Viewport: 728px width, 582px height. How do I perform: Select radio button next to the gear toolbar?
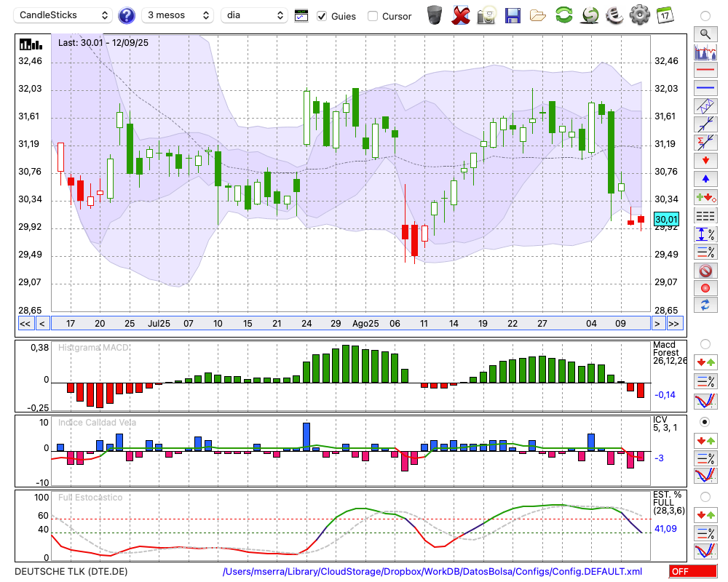click(705, 16)
